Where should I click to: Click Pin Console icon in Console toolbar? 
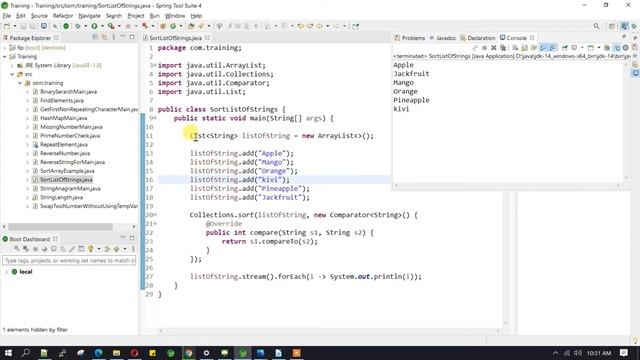(564, 48)
